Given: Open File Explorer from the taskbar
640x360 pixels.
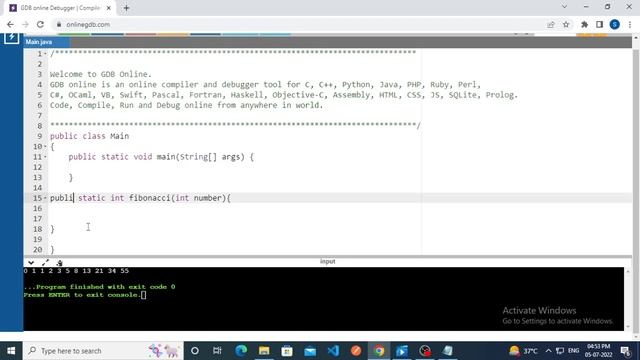Looking at the screenshot, I should coord(264,351).
